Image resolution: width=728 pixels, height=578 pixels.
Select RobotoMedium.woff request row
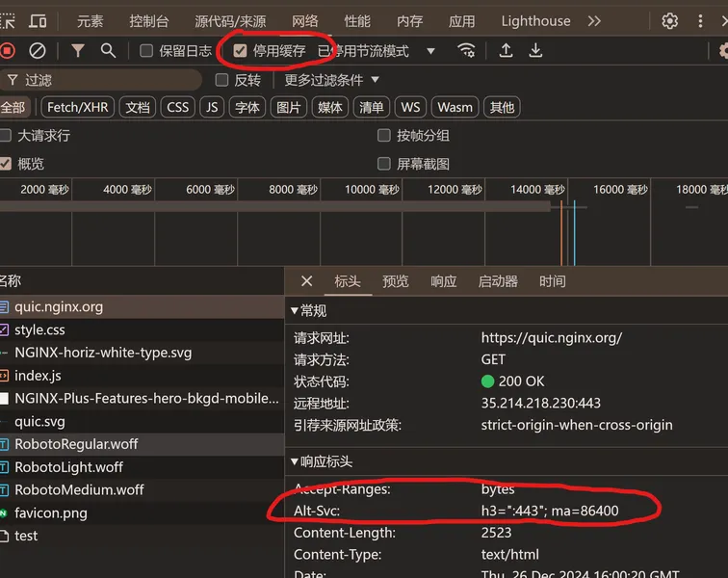point(142,489)
